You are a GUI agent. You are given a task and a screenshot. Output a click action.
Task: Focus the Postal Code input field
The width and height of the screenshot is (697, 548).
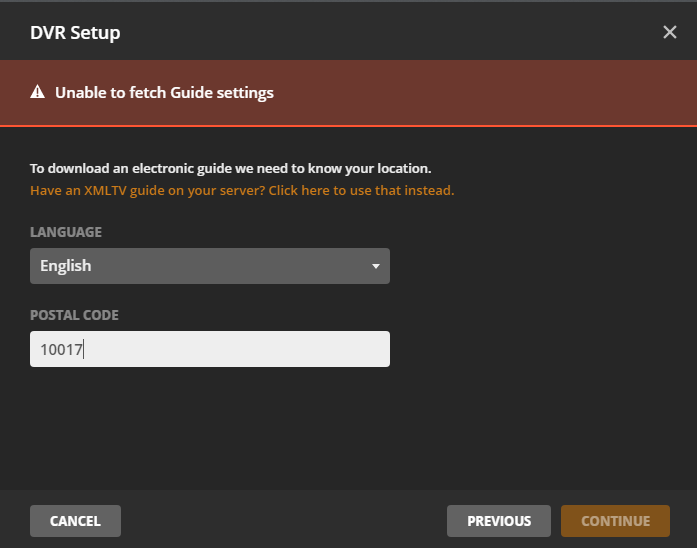click(x=209, y=349)
